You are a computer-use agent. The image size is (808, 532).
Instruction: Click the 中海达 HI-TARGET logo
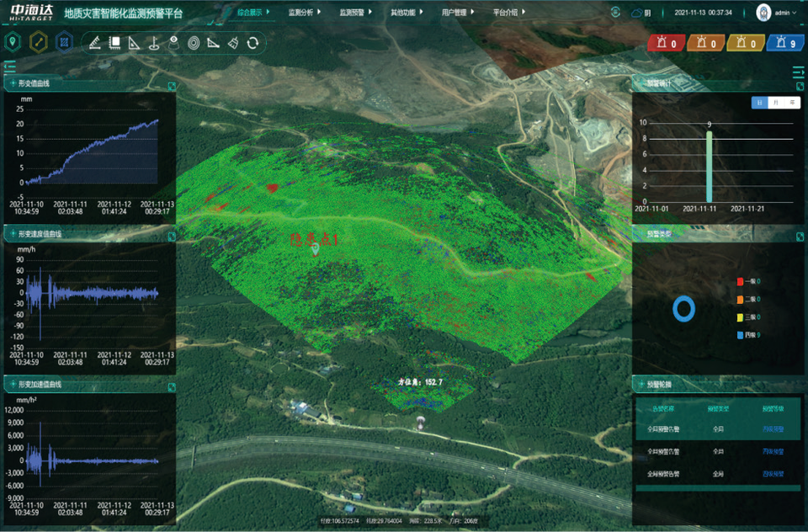[x=31, y=13]
